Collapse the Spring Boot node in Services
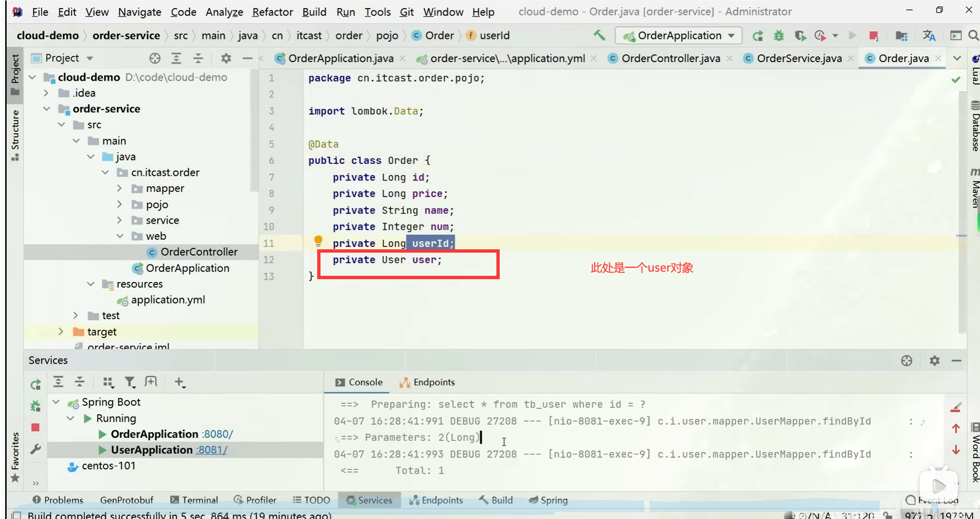 pyautogui.click(x=56, y=402)
